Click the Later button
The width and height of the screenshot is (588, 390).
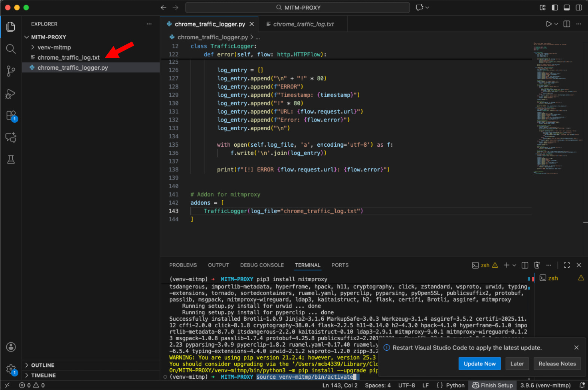click(517, 364)
